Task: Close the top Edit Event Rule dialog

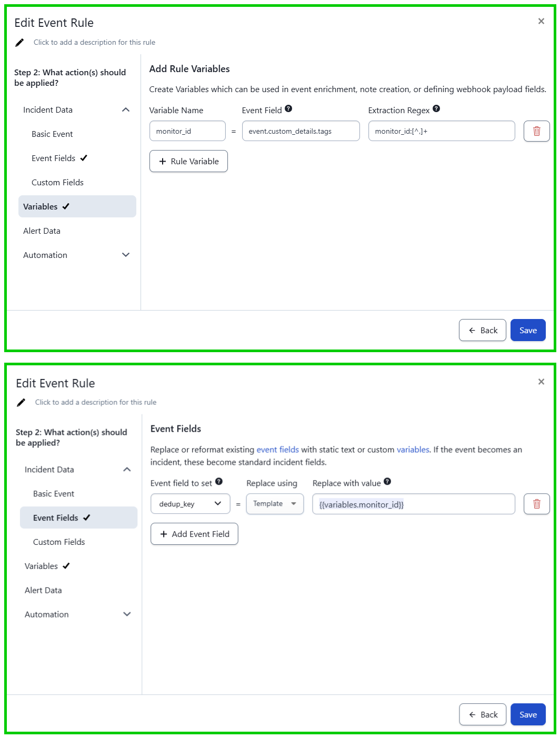Action: (x=541, y=21)
